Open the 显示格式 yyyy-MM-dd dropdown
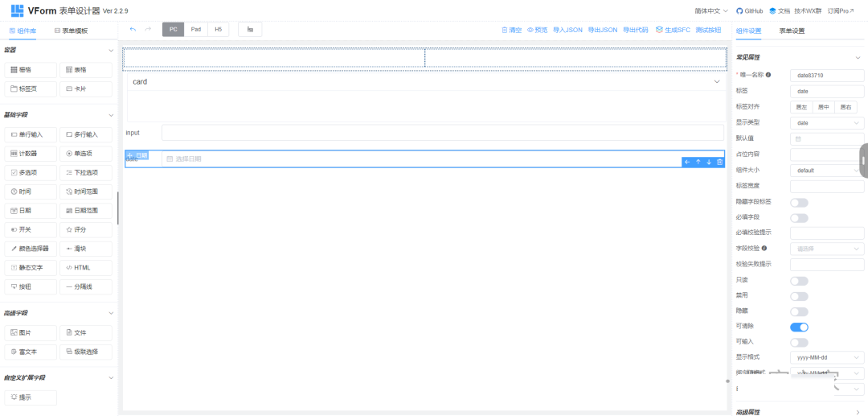This screenshot has width=868, height=416. point(827,358)
